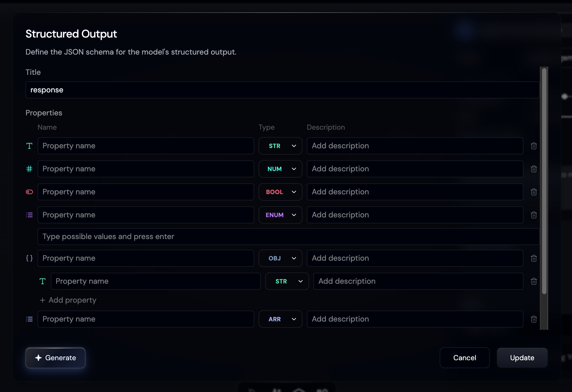Open the NUM type dropdown

(280, 169)
